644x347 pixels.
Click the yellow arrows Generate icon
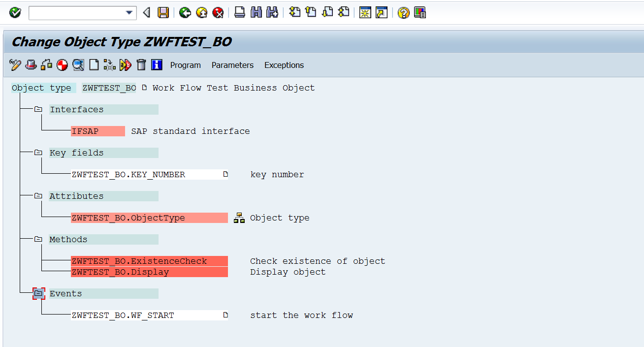click(x=125, y=64)
